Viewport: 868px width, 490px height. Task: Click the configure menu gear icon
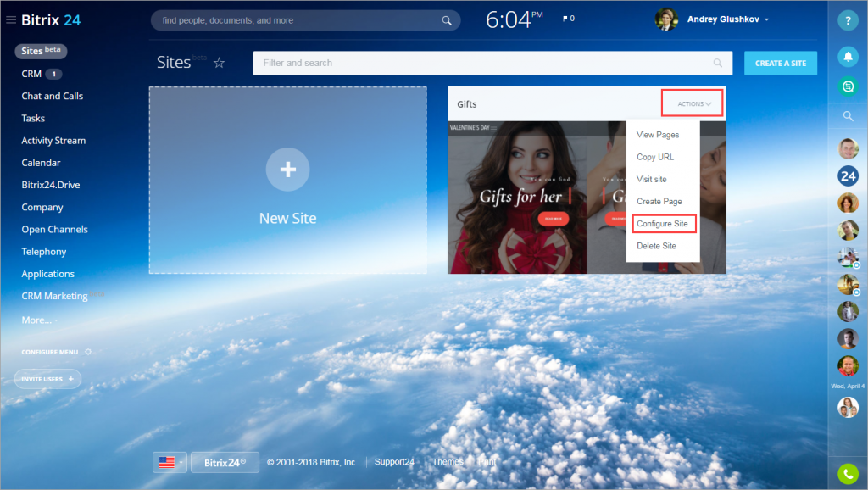coord(88,352)
